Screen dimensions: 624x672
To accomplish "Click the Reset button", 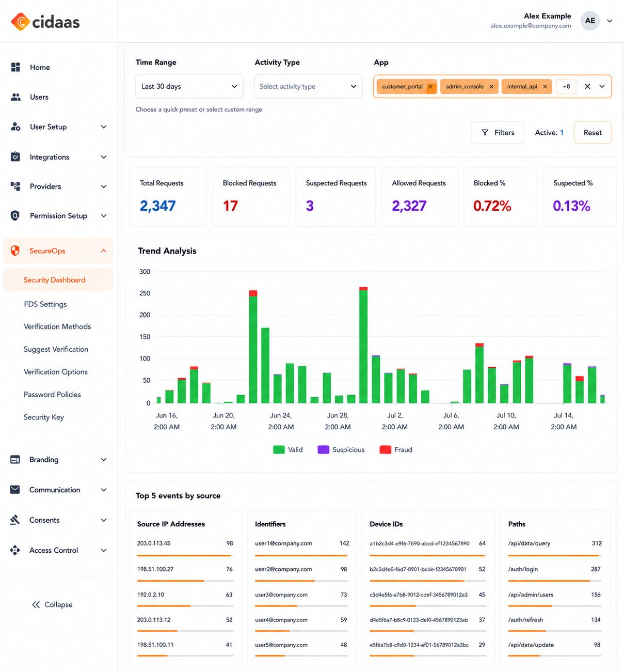I will tap(593, 133).
